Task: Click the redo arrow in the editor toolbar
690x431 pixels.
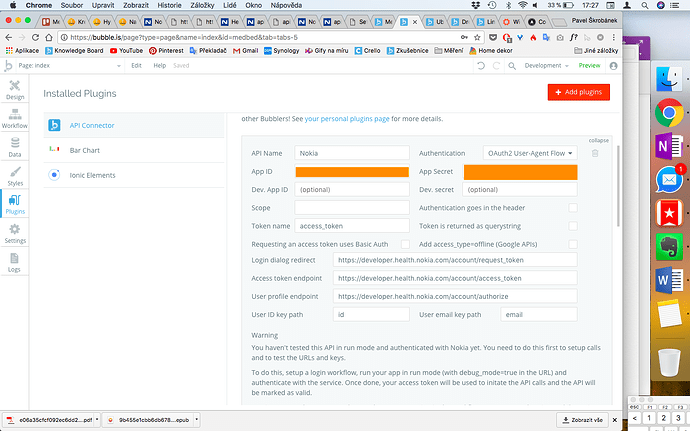Action: [496, 66]
